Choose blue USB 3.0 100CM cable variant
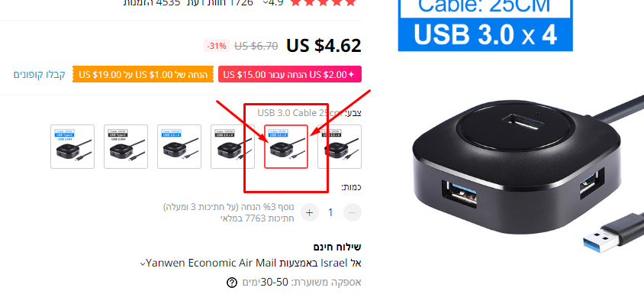Screen dimensions: 644x307 pyautogui.click(x=179, y=147)
